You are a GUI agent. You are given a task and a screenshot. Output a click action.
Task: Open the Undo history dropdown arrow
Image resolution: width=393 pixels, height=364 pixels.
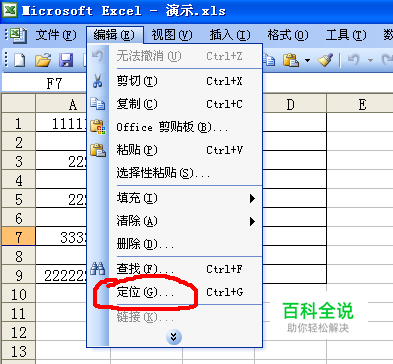tap(370, 60)
